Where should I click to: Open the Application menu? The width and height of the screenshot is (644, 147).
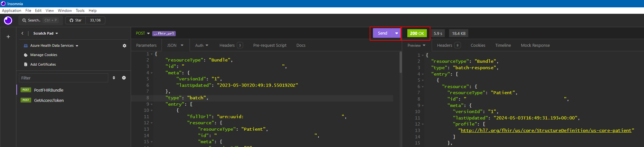pos(11,11)
